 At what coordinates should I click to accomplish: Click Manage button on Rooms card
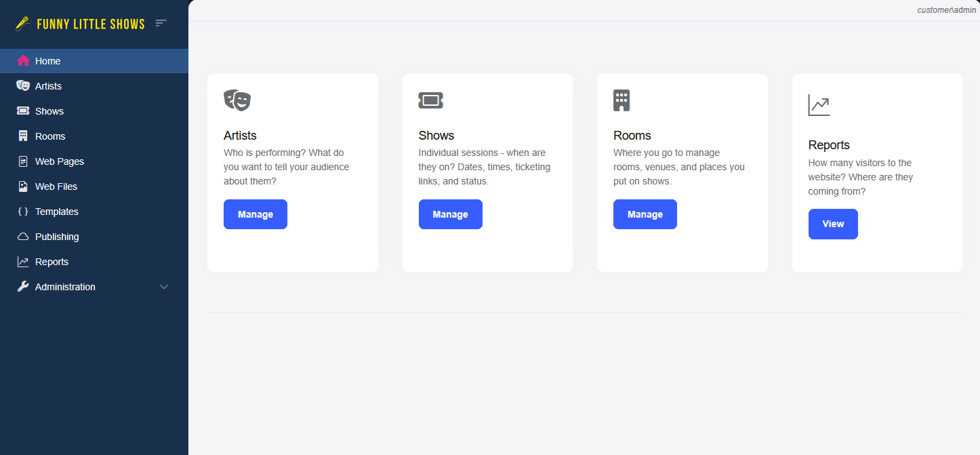pos(645,214)
